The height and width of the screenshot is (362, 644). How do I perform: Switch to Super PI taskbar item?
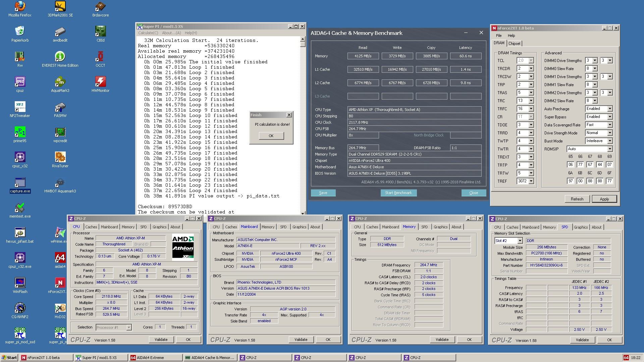click(x=101, y=358)
